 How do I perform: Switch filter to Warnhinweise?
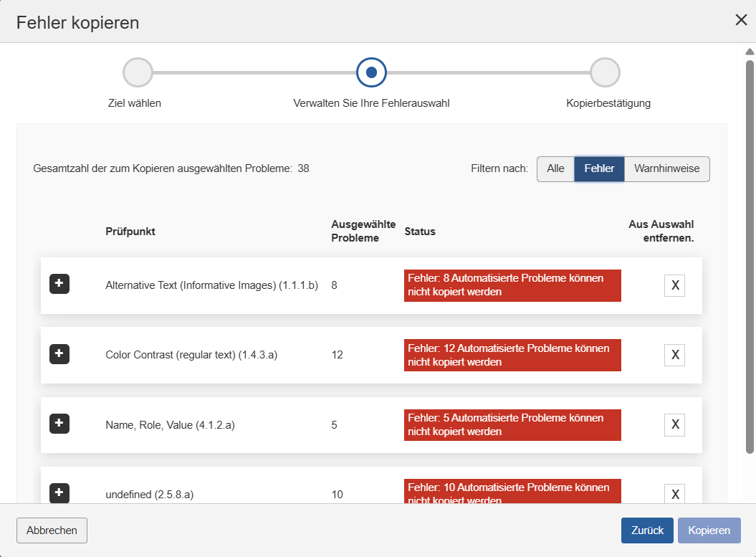[666, 168]
